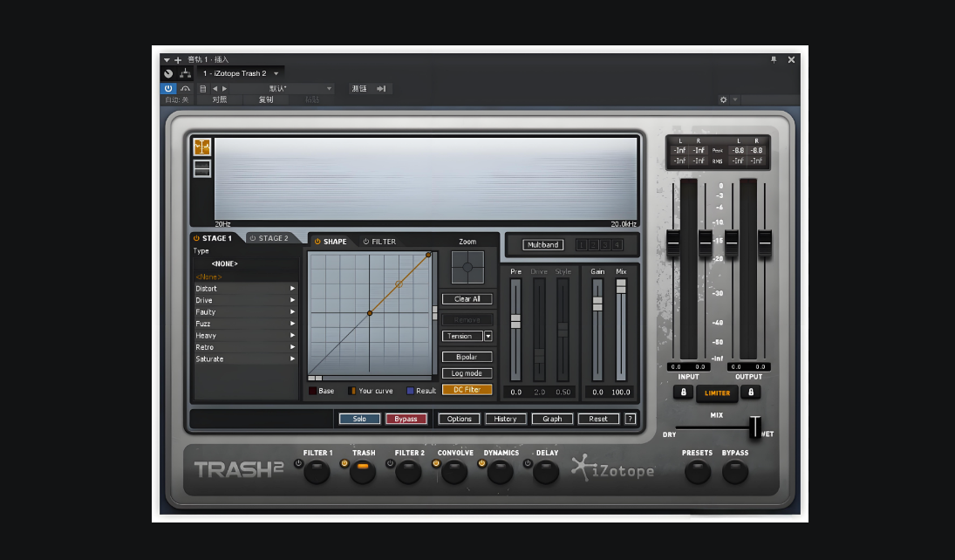Go to previous preset with left arrow
The image size is (955, 560).
click(x=215, y=89)
